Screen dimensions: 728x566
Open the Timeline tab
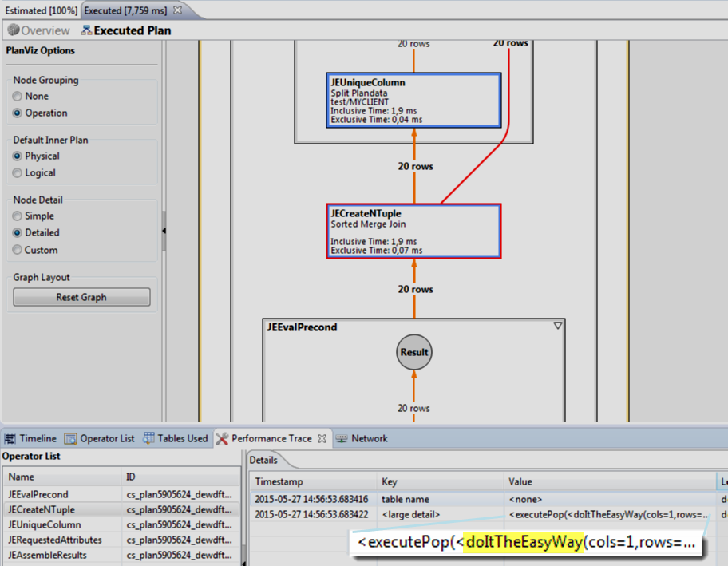point(30,439)
